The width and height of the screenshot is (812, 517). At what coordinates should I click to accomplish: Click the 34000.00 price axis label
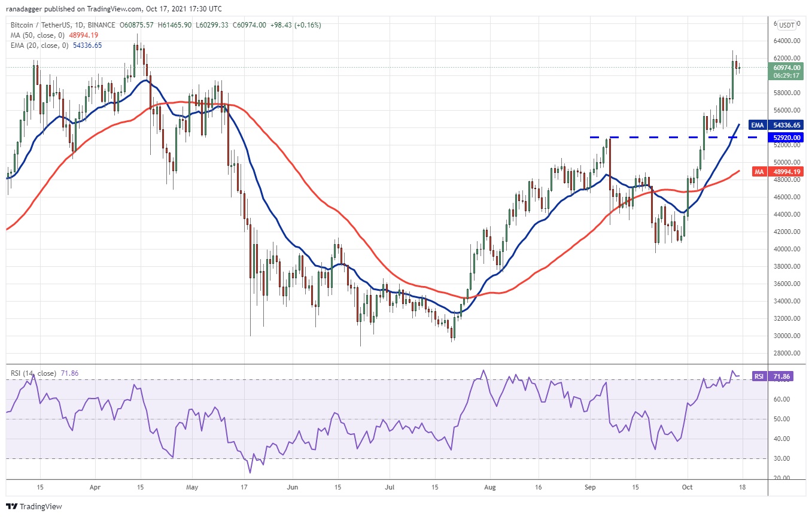[x=786, y=301]
